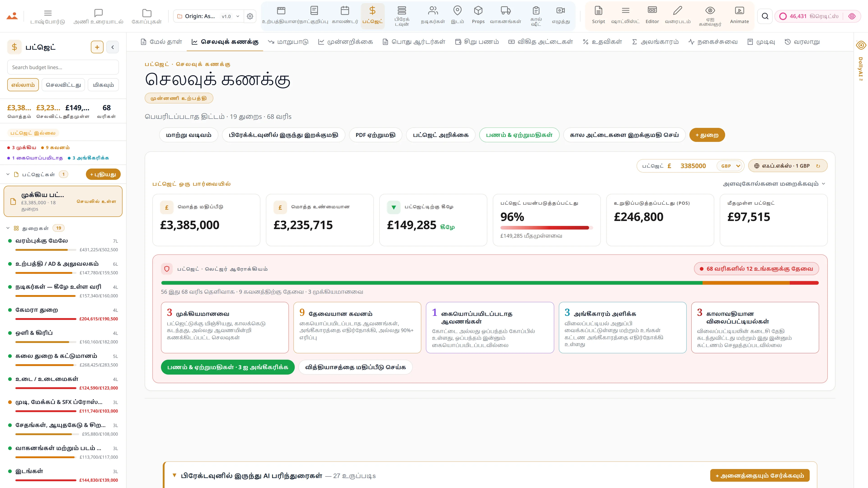This screenshot has width=868, height=488.
Task: Open the Breakdown (பிரேக் டவுன்) icon
Action: tap(402, 10)
